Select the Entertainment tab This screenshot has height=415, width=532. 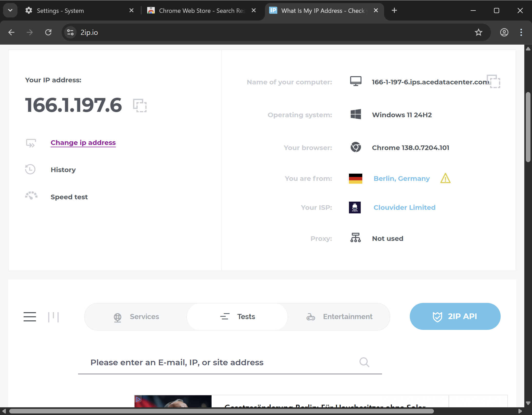point(339,317)
